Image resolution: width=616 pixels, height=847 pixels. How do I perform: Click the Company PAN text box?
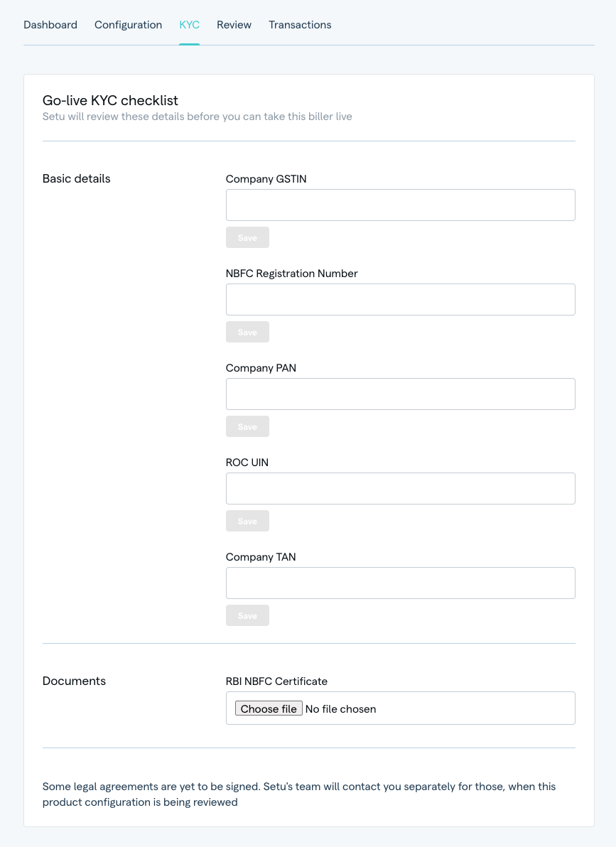coord(400,394)
